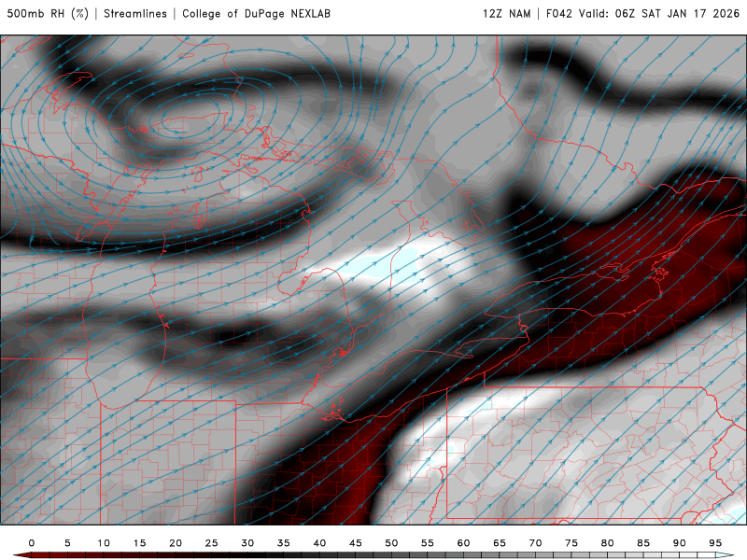
Task: Select the "80" color scale label
Action: pos(608,543)
